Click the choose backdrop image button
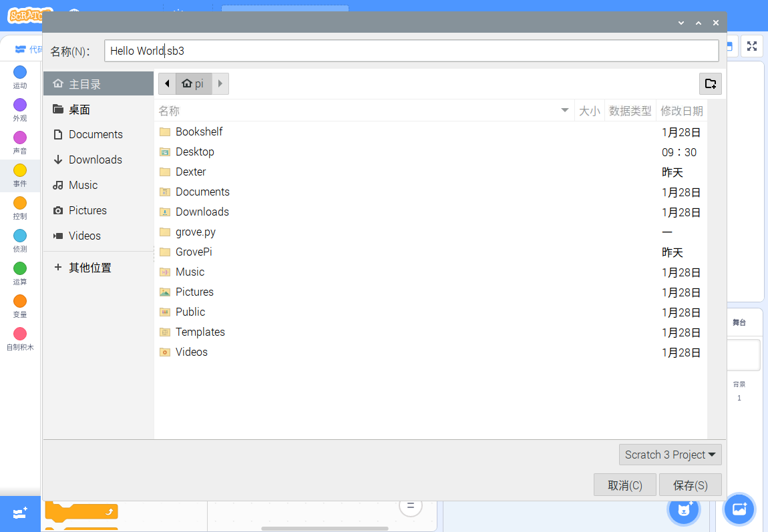The width and height of the screenshot is (768, 532). (739, 509)
